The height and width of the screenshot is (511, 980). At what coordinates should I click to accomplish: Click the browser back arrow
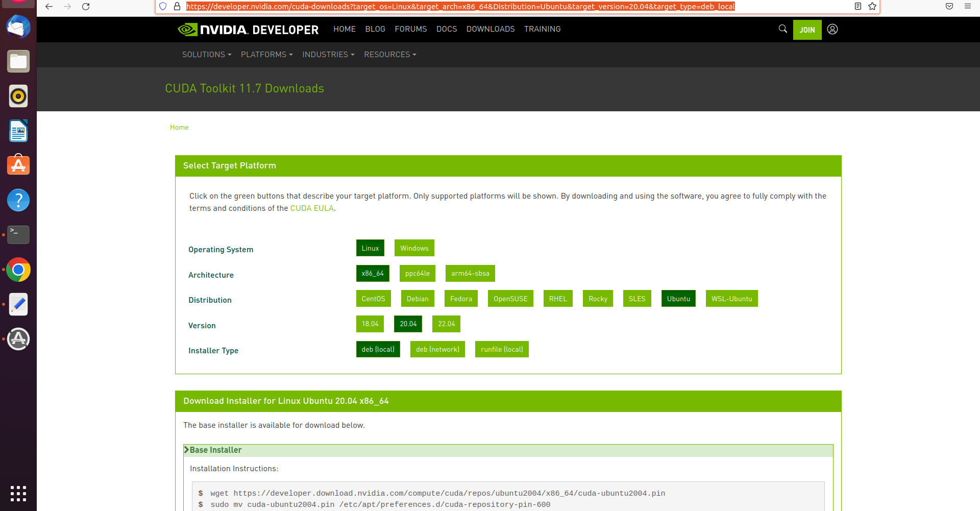pos(49,7)
